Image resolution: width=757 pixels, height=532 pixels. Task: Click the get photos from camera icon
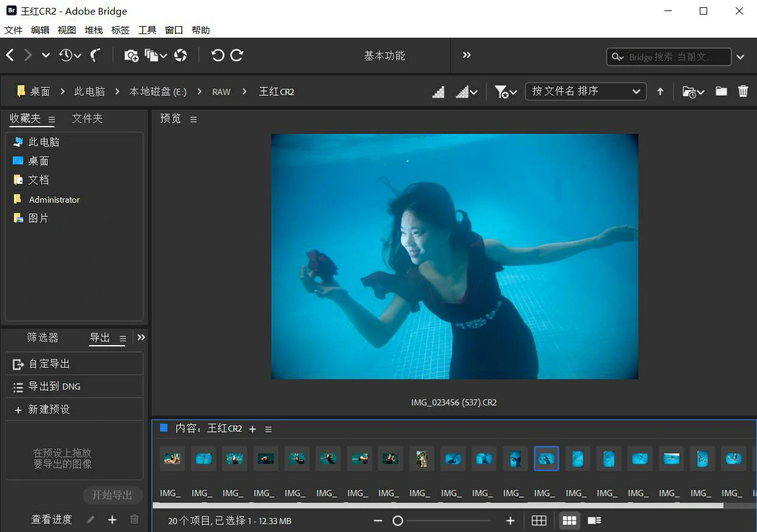click(x=131, y=55)
